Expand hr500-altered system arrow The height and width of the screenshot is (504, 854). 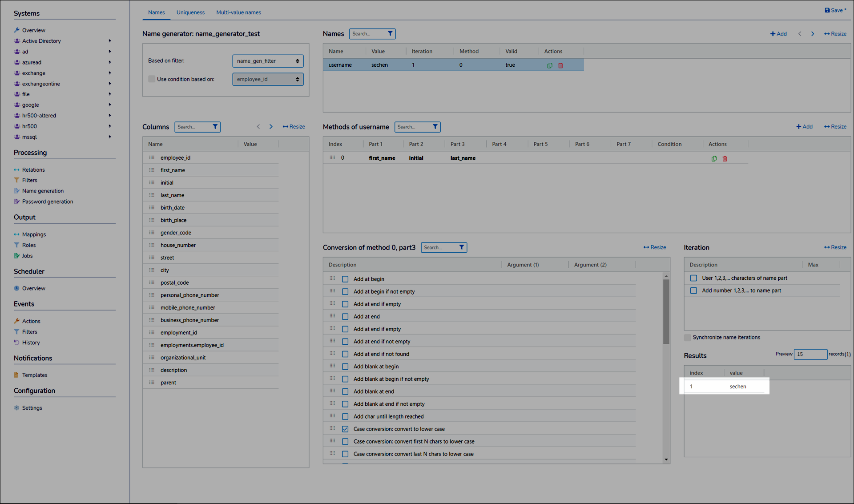(110, 116)
